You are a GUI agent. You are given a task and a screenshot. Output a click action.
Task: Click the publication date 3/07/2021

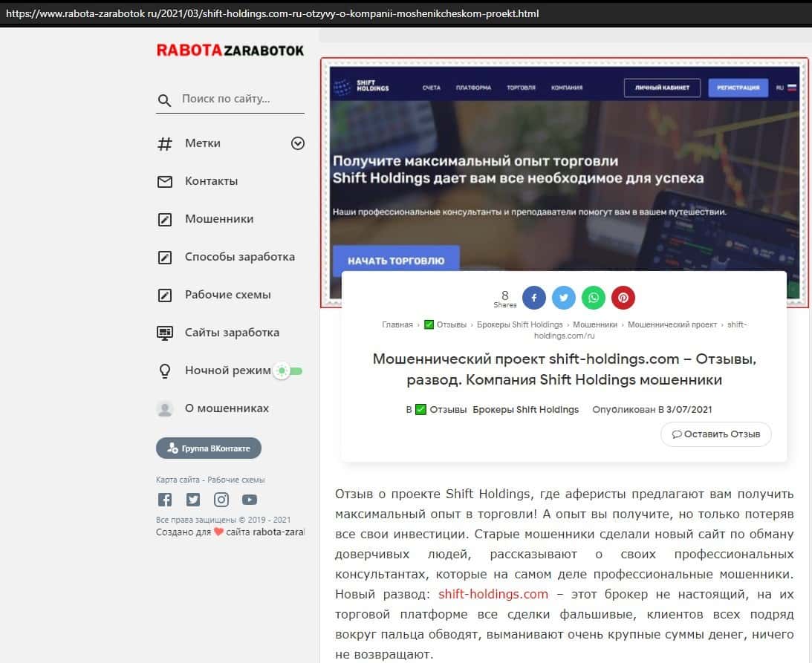(689, 409)
